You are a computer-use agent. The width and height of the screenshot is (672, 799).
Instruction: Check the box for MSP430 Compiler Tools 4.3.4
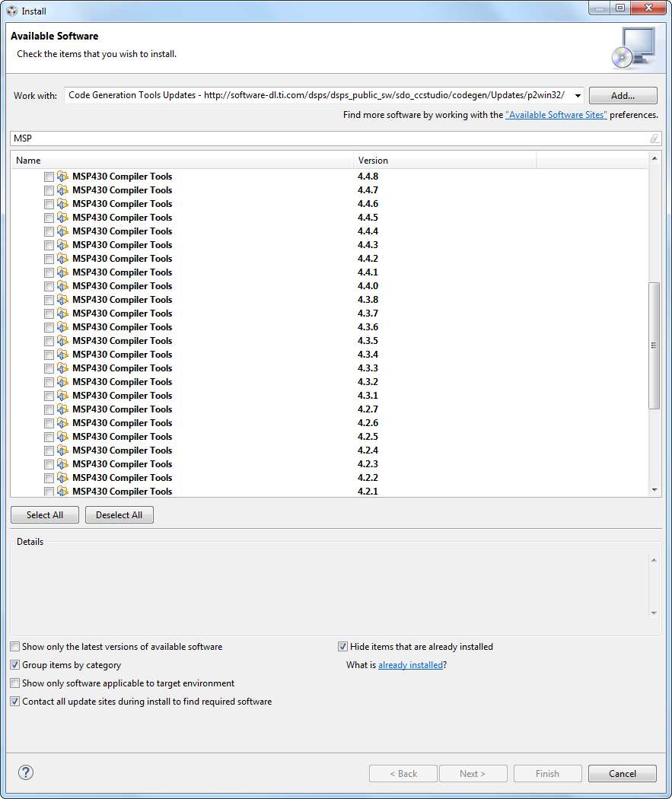(x=49, y=355)
